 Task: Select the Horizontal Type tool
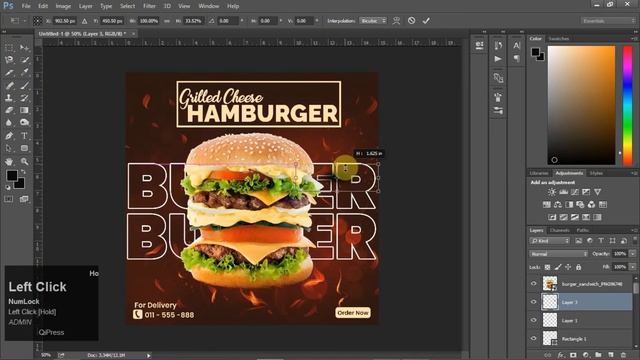pyautogui.click(x=24, y=136)
